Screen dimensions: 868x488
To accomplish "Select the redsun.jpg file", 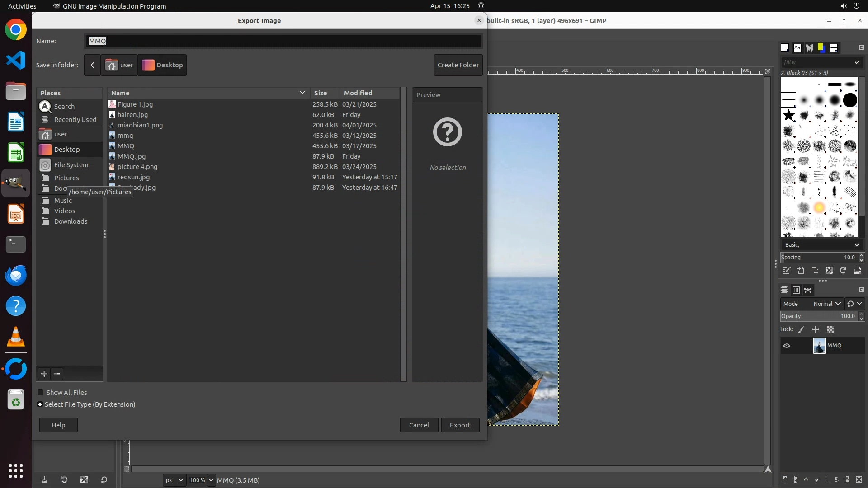I will pos(133,177).
